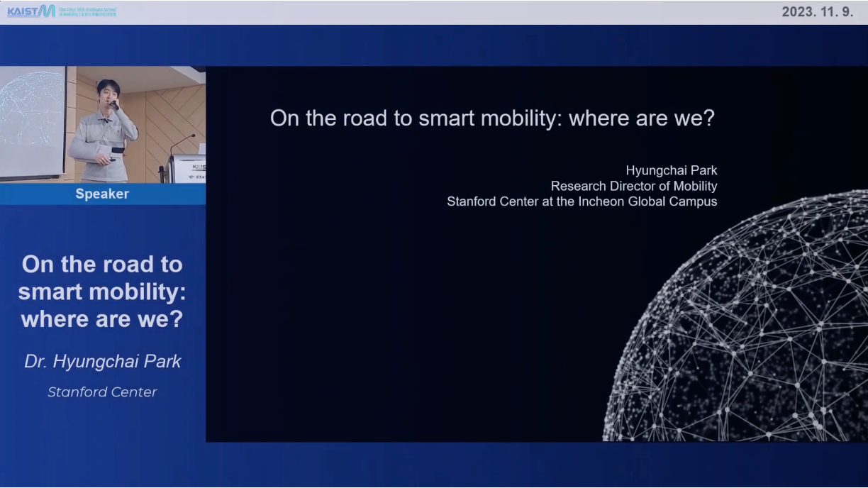868x488 pixels.
Task: Click Stanford Center at Incheon Global Campus
Action: click(582, 201)
